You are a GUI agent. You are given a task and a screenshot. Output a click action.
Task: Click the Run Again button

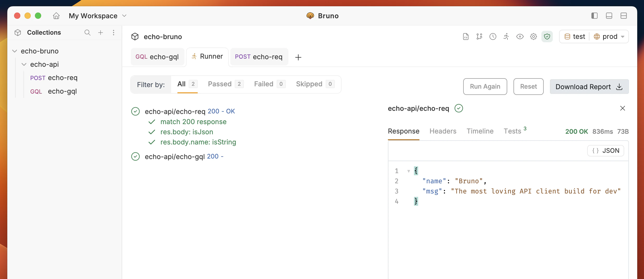click(x=485, y=86)
